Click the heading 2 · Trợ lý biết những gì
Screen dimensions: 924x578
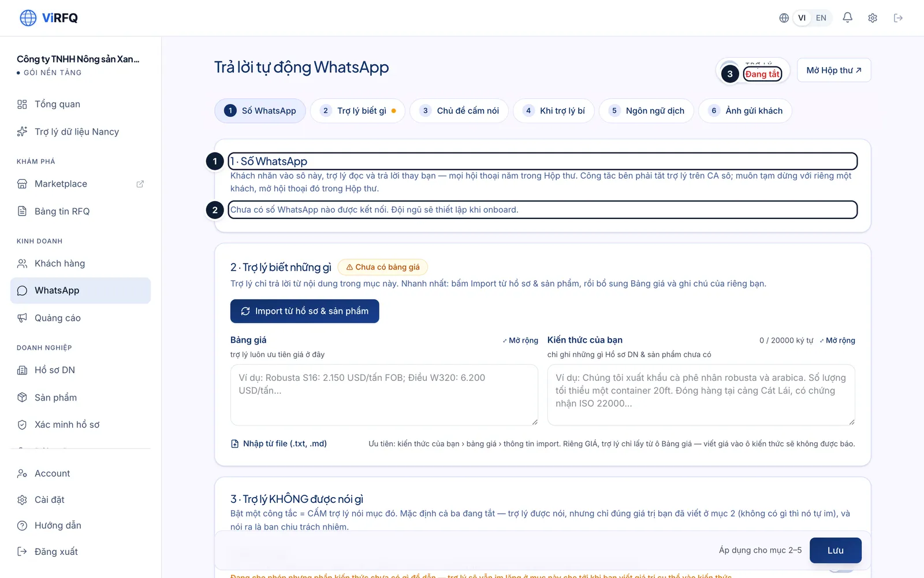pos(281,267)
